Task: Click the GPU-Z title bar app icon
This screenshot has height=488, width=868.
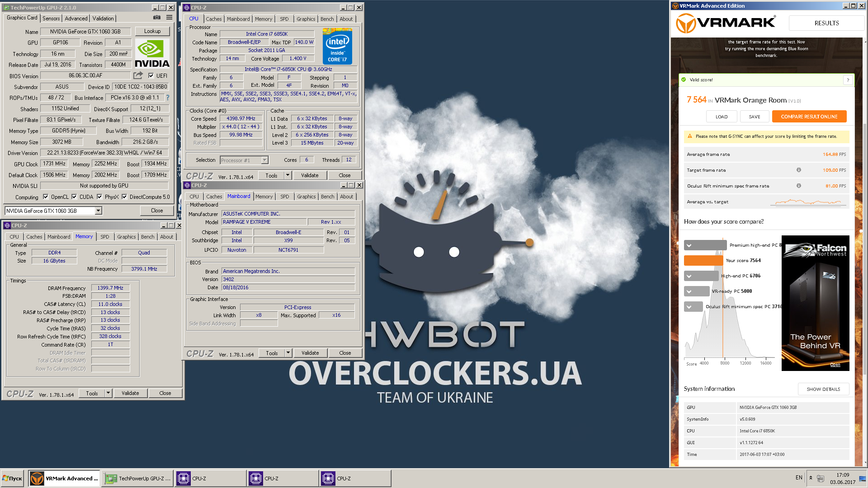Action: (6, 7)
